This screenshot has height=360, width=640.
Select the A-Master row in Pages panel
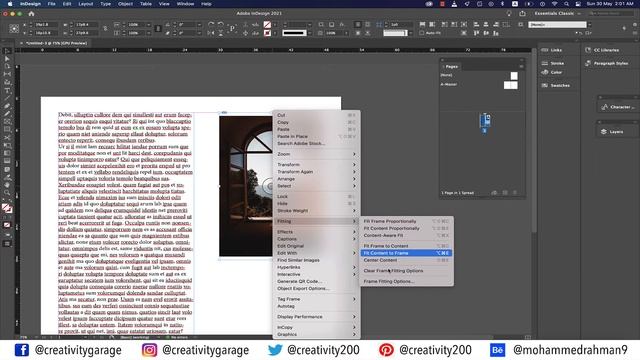click(480, 84)
